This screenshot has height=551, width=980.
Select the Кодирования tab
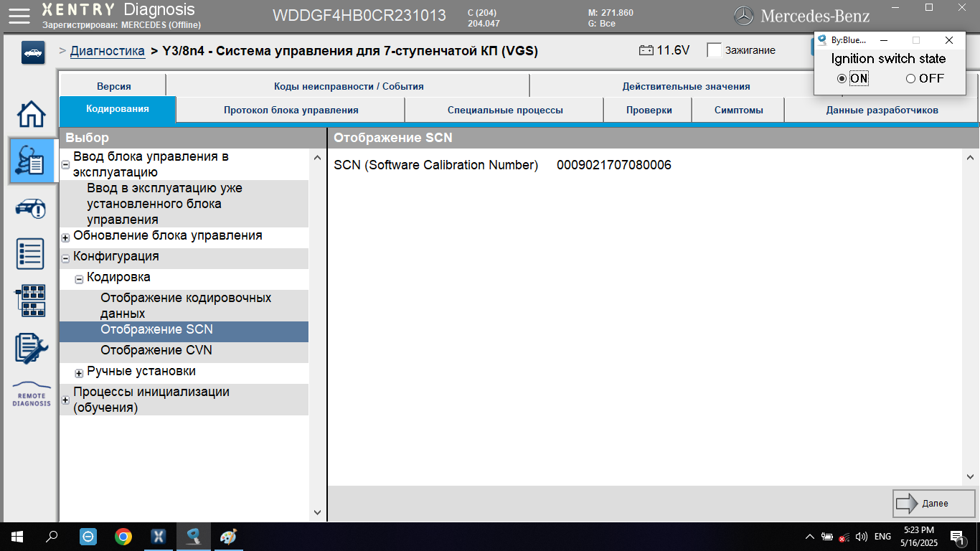(x=118, y=109)
